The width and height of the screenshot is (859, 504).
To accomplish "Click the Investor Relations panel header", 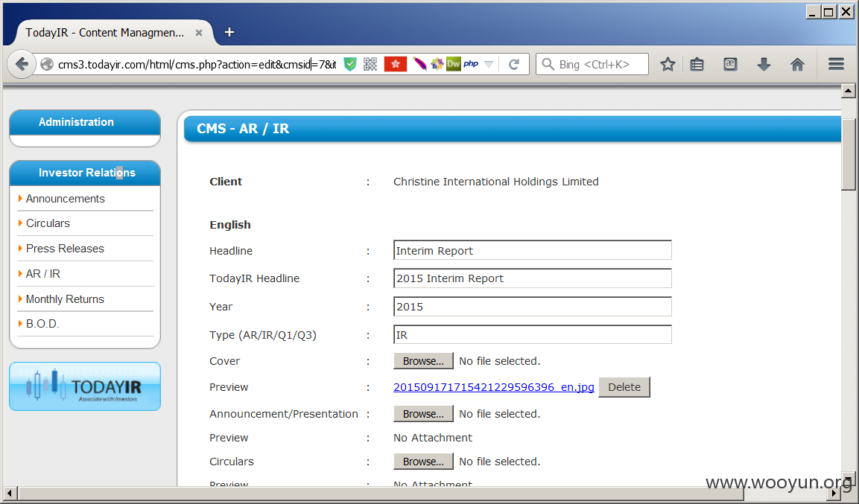I will pyautogui.click(x=85, y=173).
